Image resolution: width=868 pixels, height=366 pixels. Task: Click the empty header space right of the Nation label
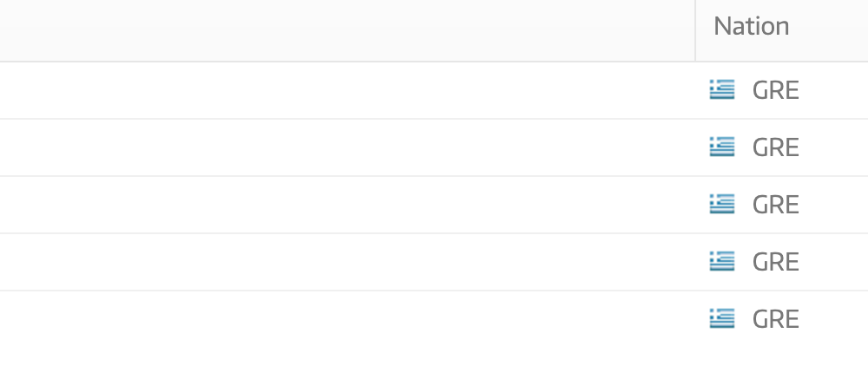click(x=829, y=26)
